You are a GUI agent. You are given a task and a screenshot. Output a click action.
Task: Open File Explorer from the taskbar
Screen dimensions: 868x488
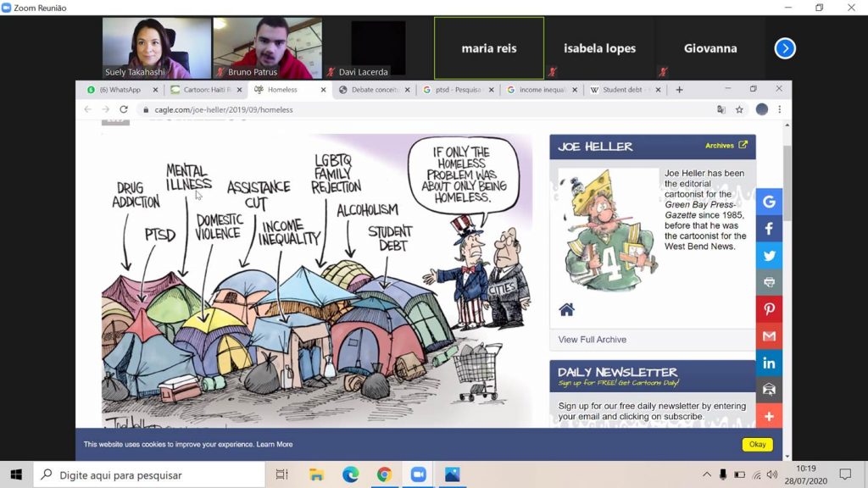click(x=316, y=474)
